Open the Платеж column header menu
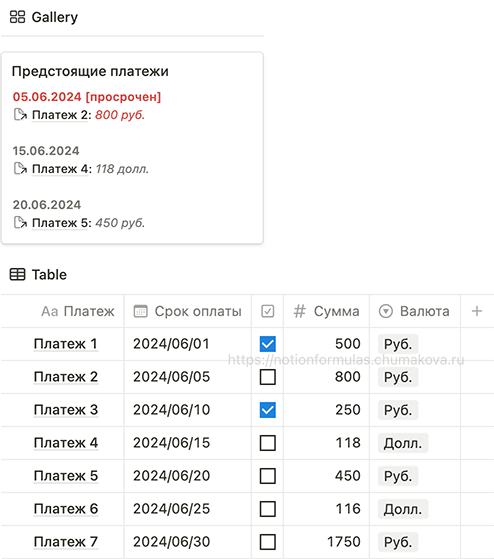 (x=63, y=311)
